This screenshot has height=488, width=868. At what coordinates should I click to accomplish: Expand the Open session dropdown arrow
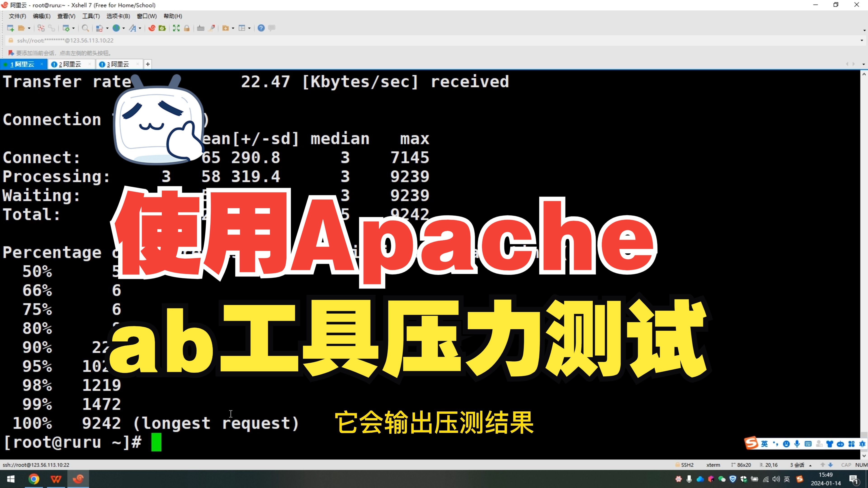[29, 28]
